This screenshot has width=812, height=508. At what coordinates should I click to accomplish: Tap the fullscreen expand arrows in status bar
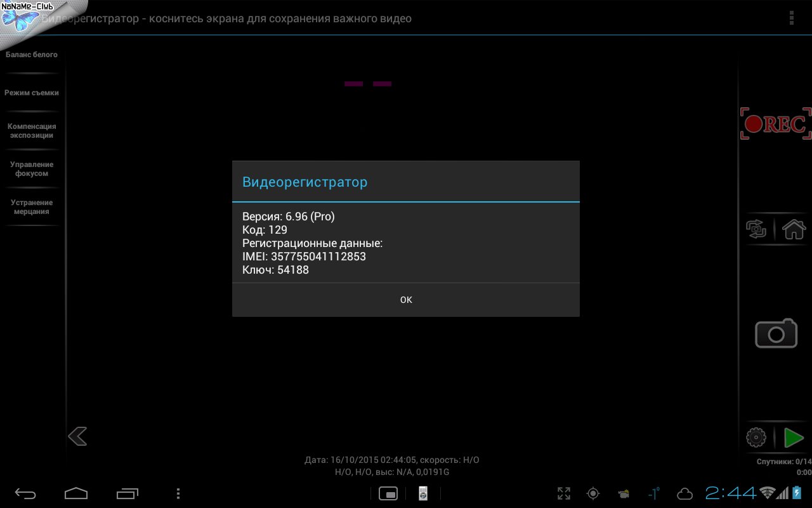563,493
